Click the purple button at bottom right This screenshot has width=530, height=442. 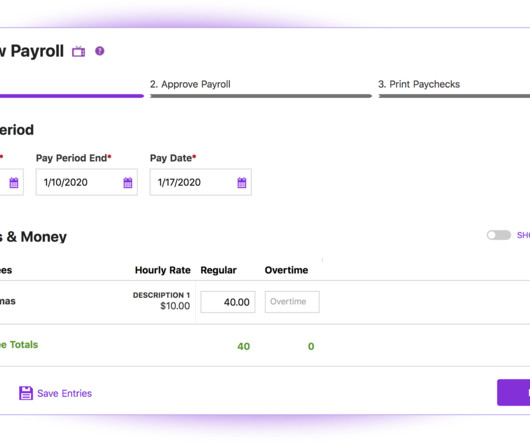(x=513, y=392)
